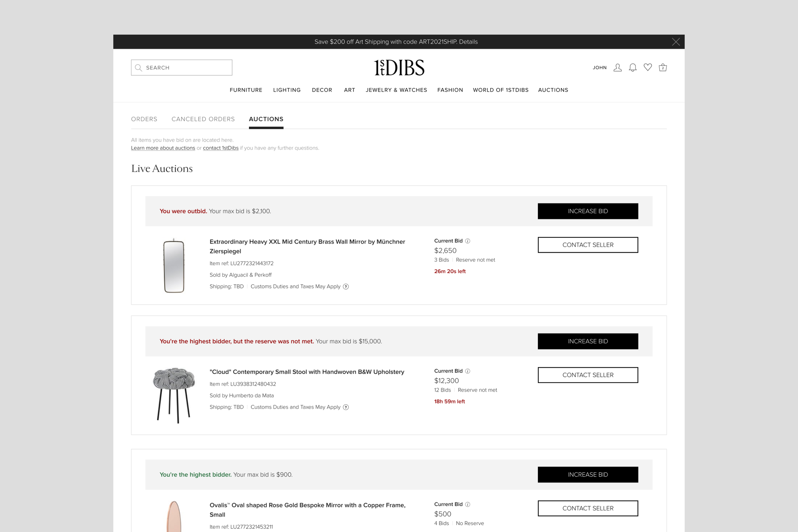Click the You were outbid message
Image resolution: width=798 pixels, height=532 pixels.
[x=183, y=211]
